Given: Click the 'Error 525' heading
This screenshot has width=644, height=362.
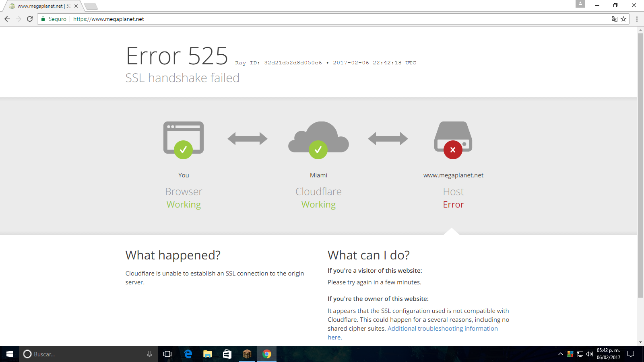Looking at the screenshot, I should pos(177,56).
